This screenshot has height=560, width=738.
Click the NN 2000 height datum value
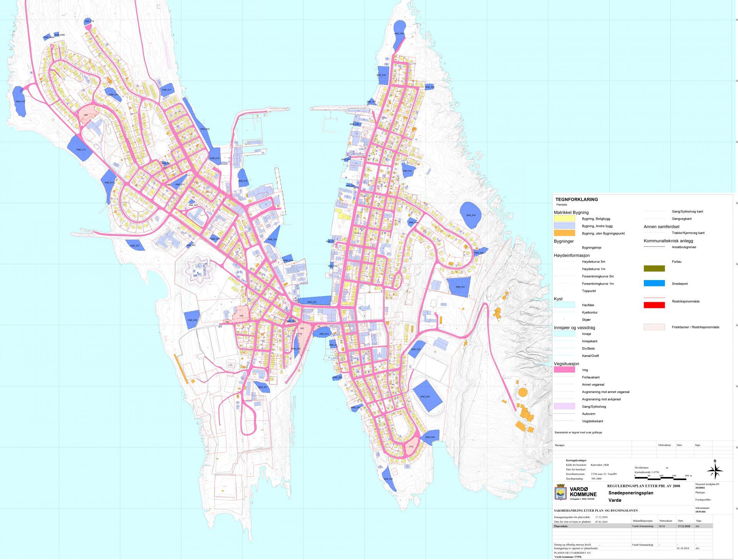point(597,479)
